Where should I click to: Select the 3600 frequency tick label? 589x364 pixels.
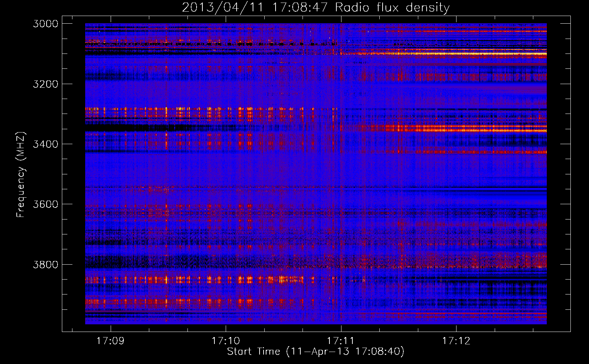tap(46, 204)
